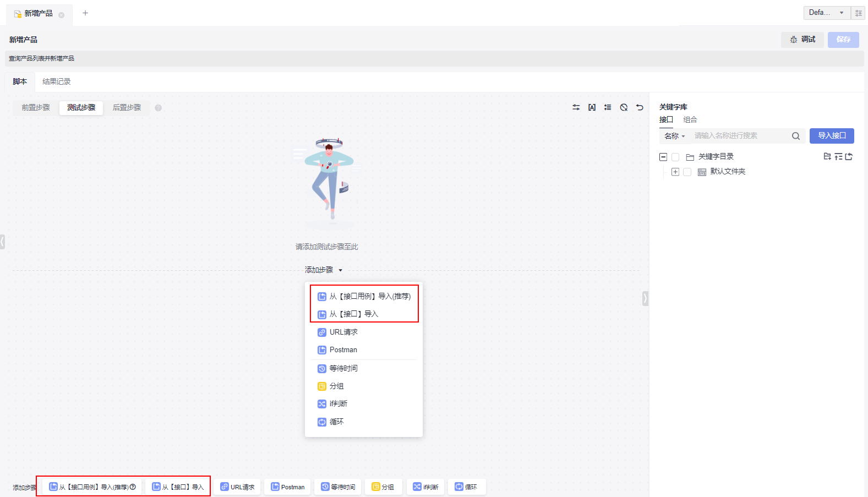Switch to 组合 tab in keyword library
Image resolution: width=868 pixels, height=497 pixels.
(690, 120)
